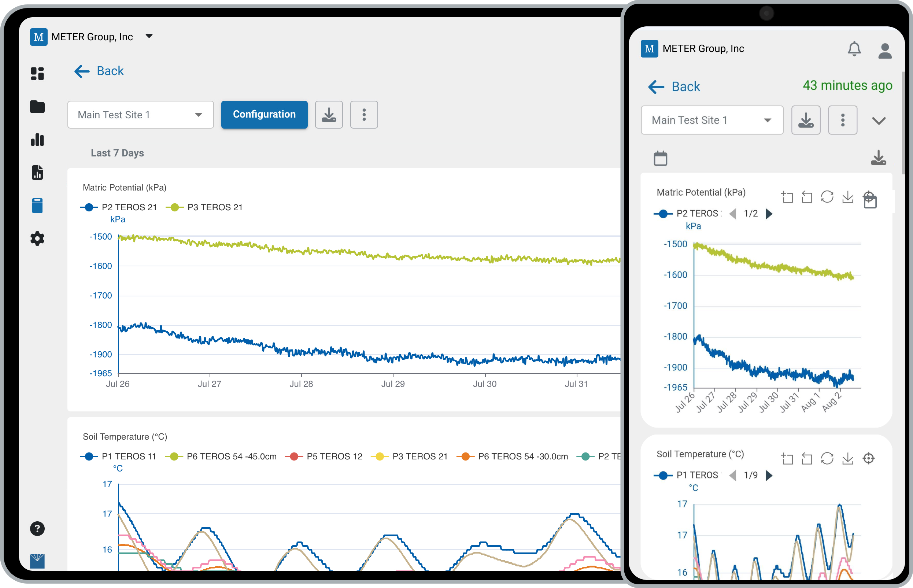Open the bar chart icon in sidebar
913x588 pixels.
coord(37,140)
